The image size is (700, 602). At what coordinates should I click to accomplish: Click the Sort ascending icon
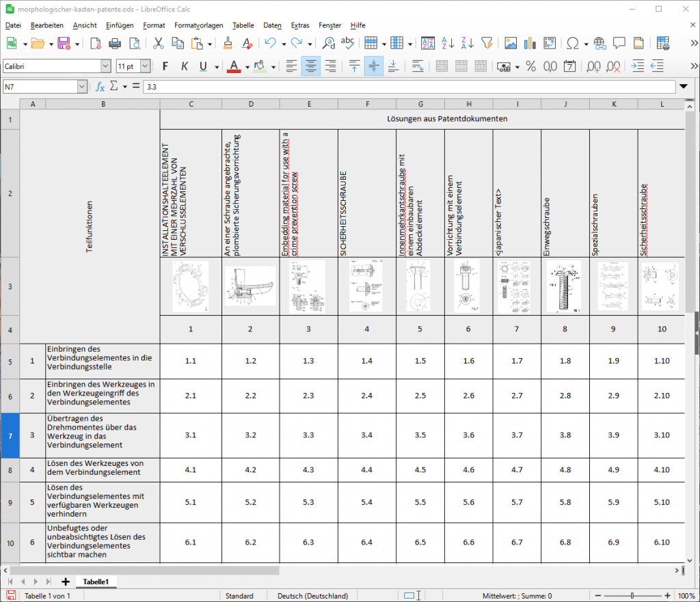point(448,43)
